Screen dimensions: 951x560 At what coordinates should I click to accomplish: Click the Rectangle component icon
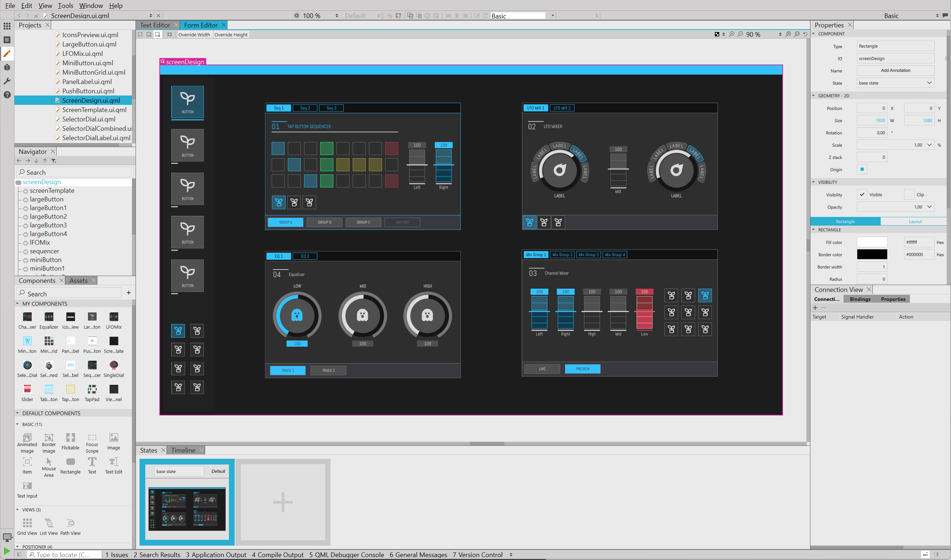[70, 462]
